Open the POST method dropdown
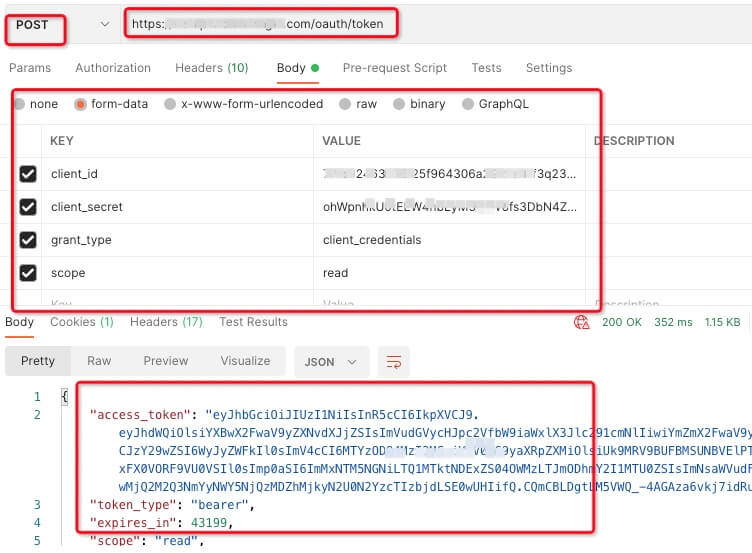The width and height of the screenshot is (752, 553). pos(105,24)
